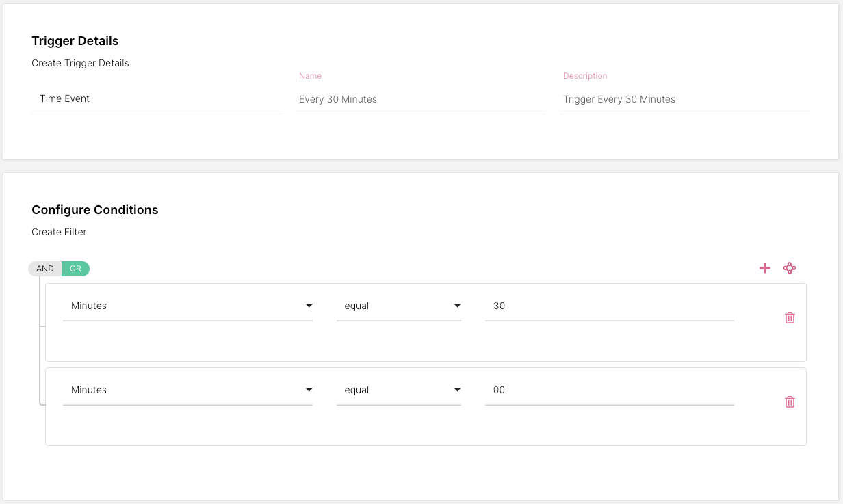Click the Create Filter label
Viewport: 843px width, 504px height.
59,232
